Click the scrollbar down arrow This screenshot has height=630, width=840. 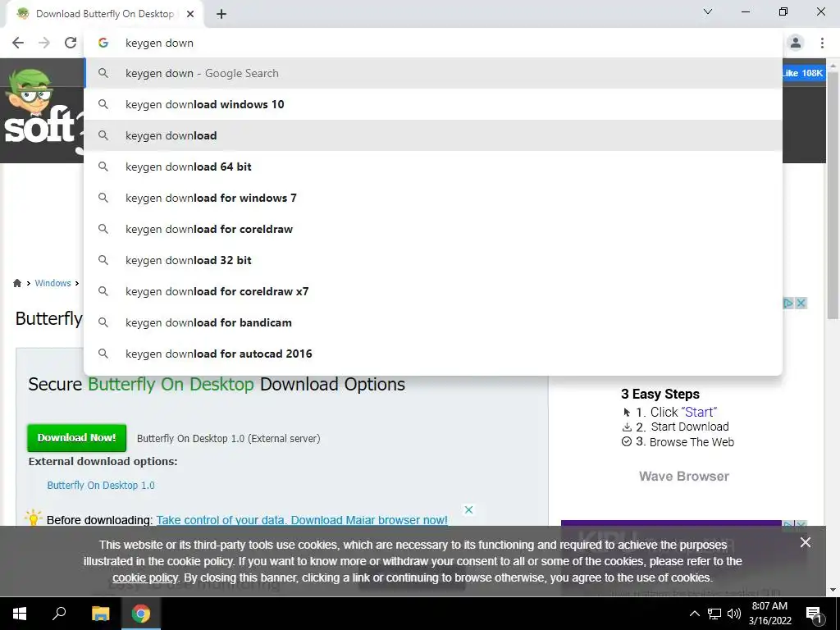[x=833, y=590]
